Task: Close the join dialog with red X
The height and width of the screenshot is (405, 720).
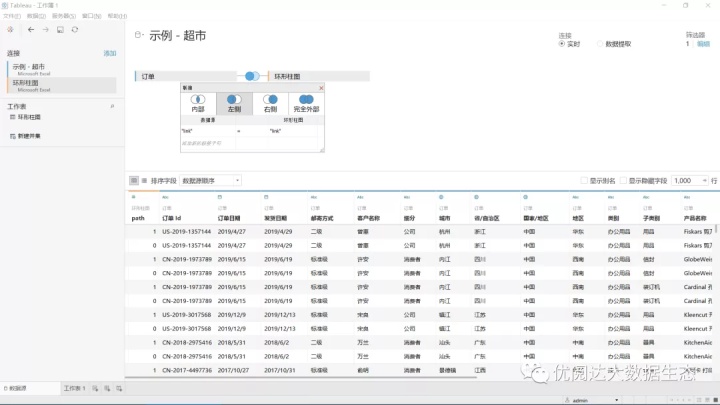Action: tap(321, 88)
